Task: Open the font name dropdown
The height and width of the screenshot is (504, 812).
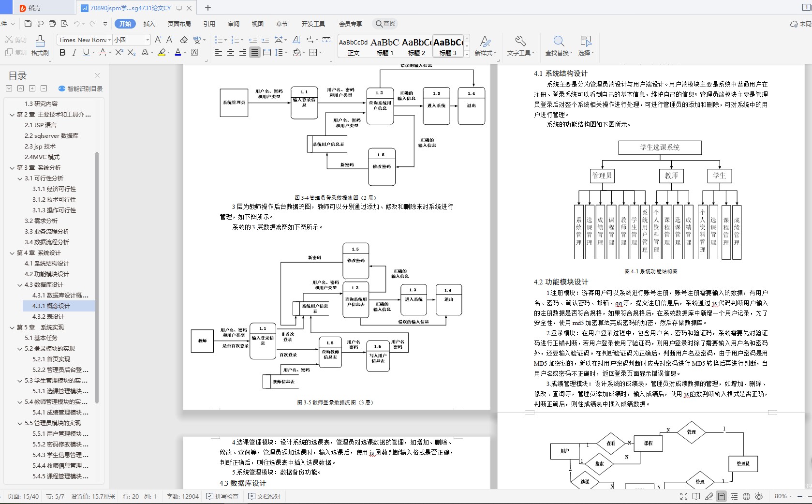Action: coord(110,40)
